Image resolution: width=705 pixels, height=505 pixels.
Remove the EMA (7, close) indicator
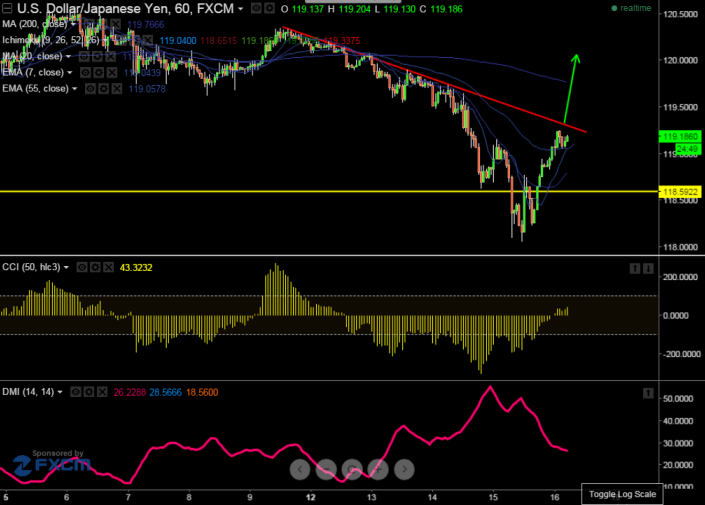coord(112,72)
